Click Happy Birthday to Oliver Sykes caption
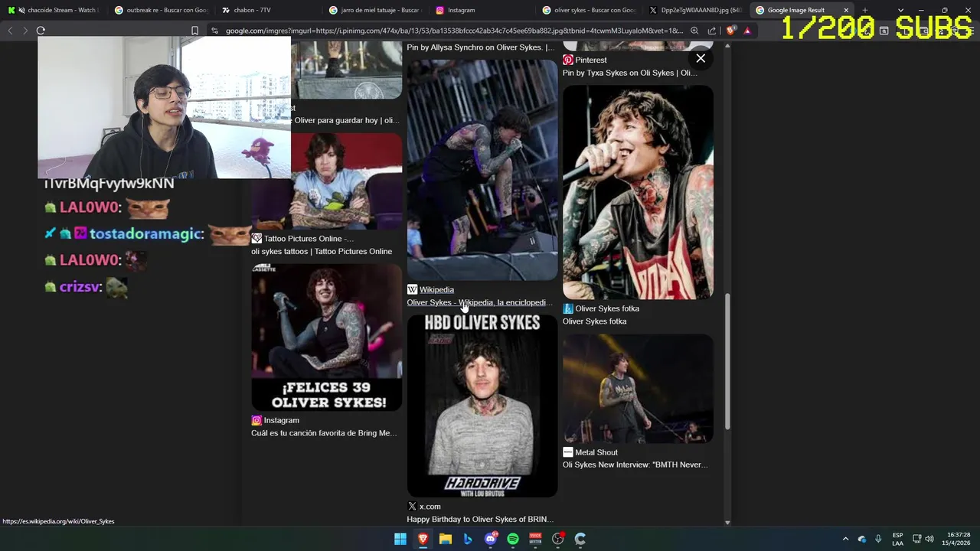Image resolution: width=980 pixels, height=551 pixels. tap(480, 520)
